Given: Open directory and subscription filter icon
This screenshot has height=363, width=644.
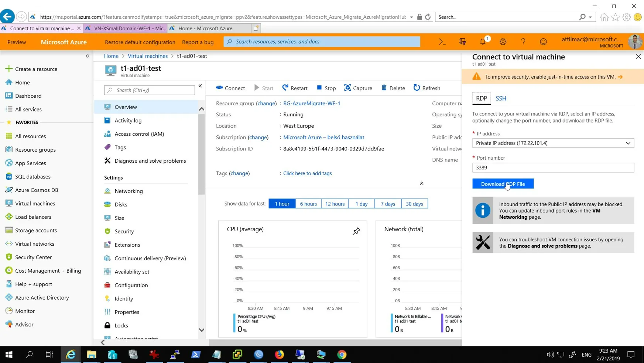Looking at the screenshot, I should 462,42.
